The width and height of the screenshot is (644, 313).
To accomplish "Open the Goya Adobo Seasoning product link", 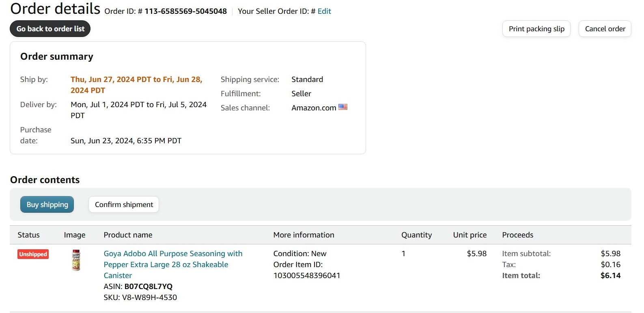I will (173, 264).
